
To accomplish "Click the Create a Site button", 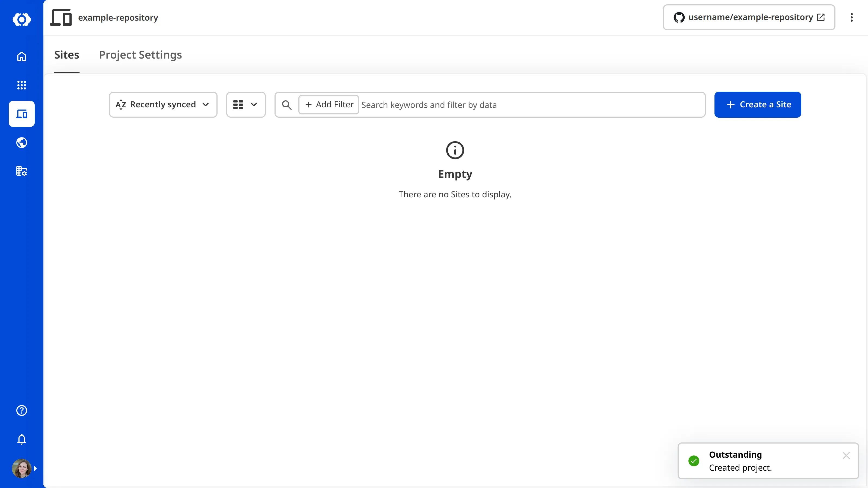I will coord(758,104).
